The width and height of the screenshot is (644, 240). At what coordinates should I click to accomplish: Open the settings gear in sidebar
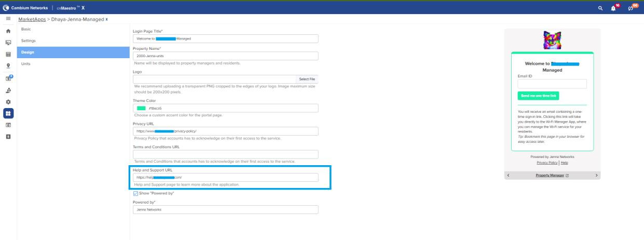(8, 101)
